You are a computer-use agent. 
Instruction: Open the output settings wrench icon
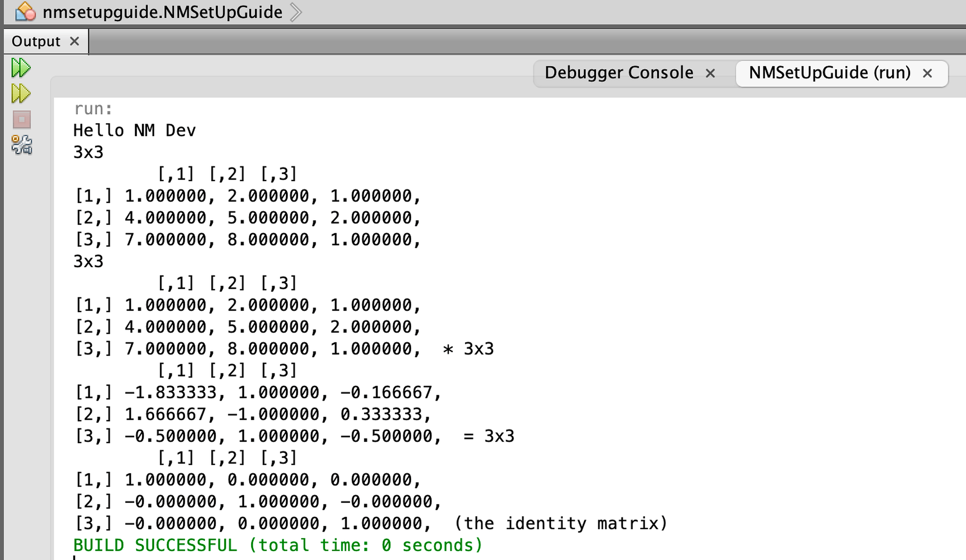click(x=22, y=145)
